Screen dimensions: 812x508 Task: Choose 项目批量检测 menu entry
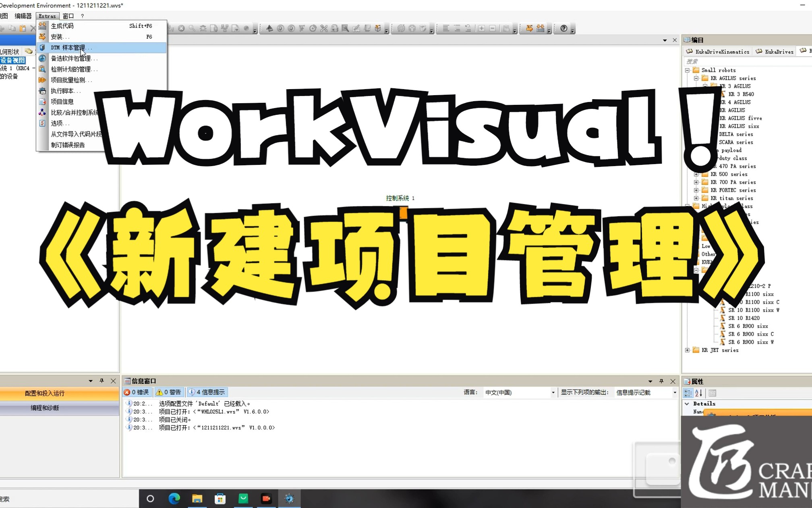point(101,80)
